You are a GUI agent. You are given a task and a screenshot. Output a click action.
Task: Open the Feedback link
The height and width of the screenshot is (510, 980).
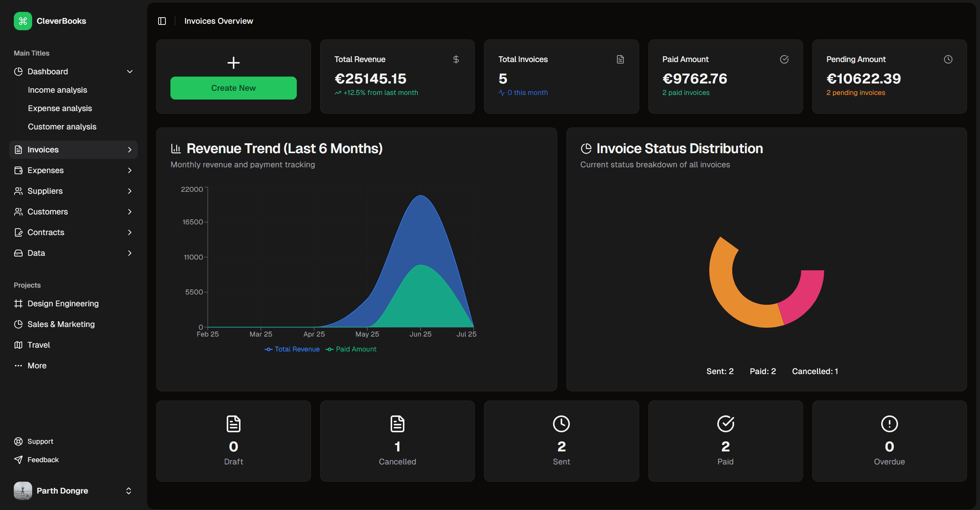(43, 459)
